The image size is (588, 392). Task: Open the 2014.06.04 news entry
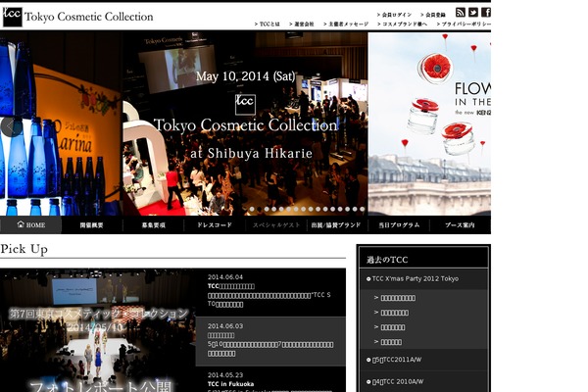(270, 291)
